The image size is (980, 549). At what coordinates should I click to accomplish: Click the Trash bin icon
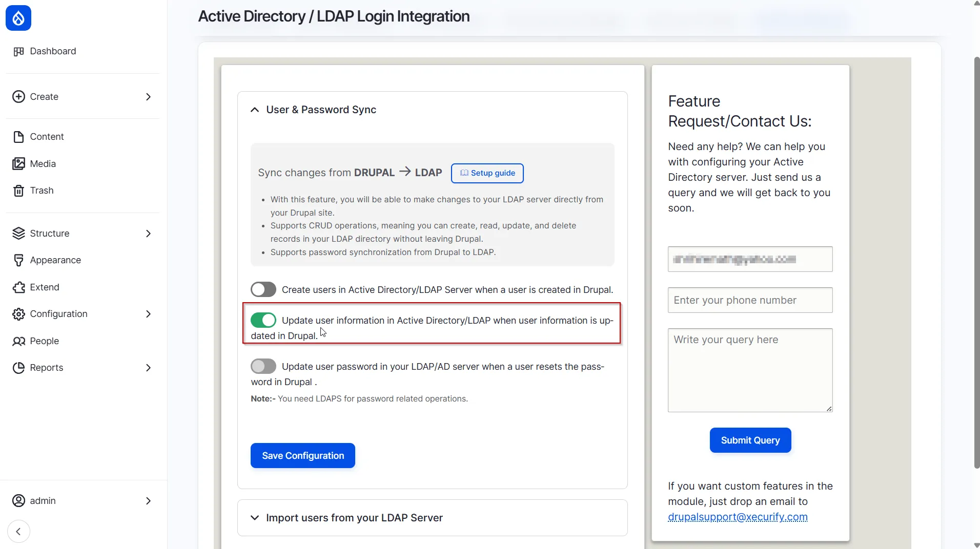pos(18,191)
